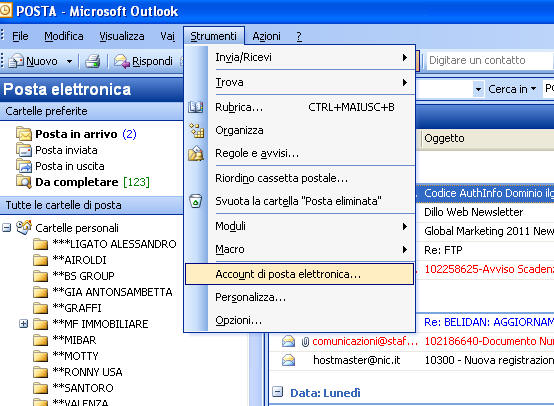This screenshot has width=554, height=406.
Task: Click the Nuovo new mail icon
Action: [16, 61]
